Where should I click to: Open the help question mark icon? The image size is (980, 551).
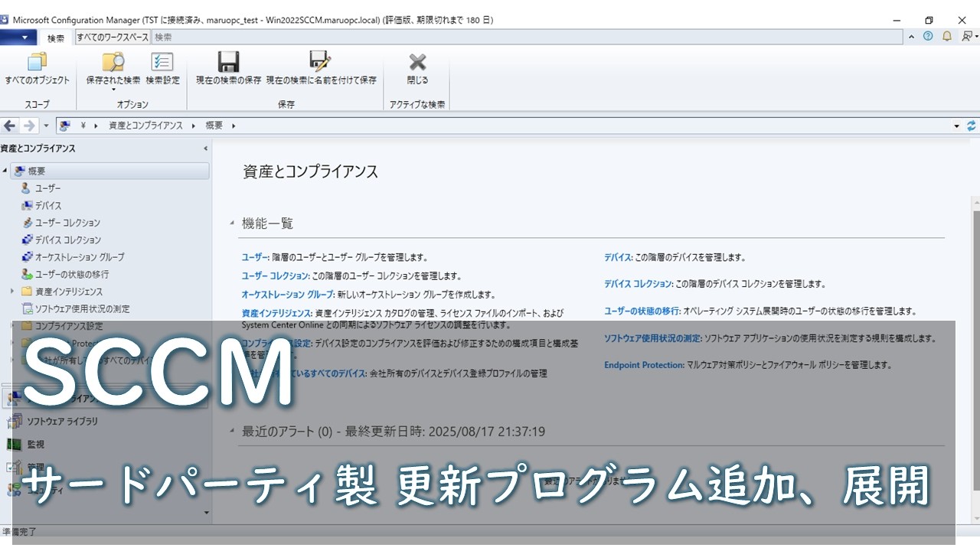(x=928, y=36)
